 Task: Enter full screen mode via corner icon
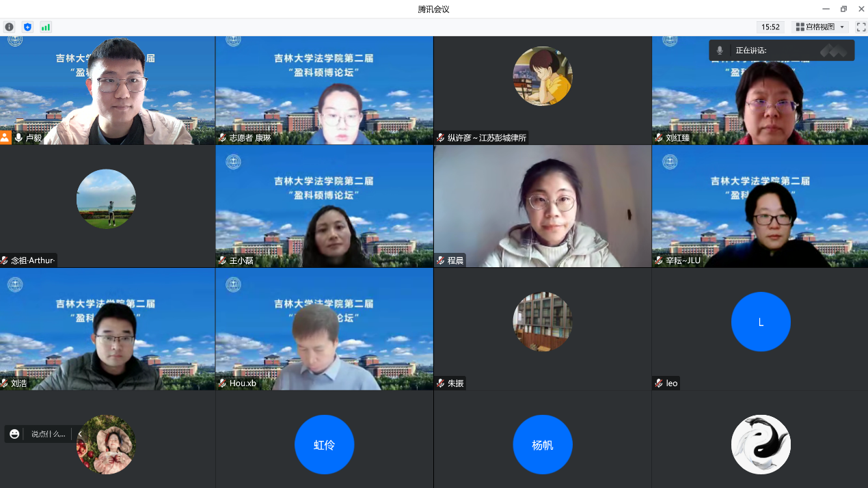[861, 27]
